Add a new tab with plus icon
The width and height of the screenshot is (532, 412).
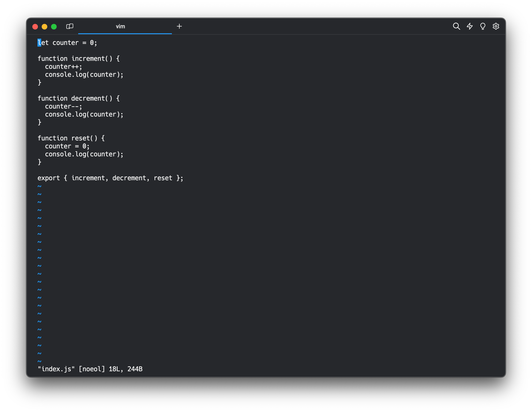(x=179, y=26)
